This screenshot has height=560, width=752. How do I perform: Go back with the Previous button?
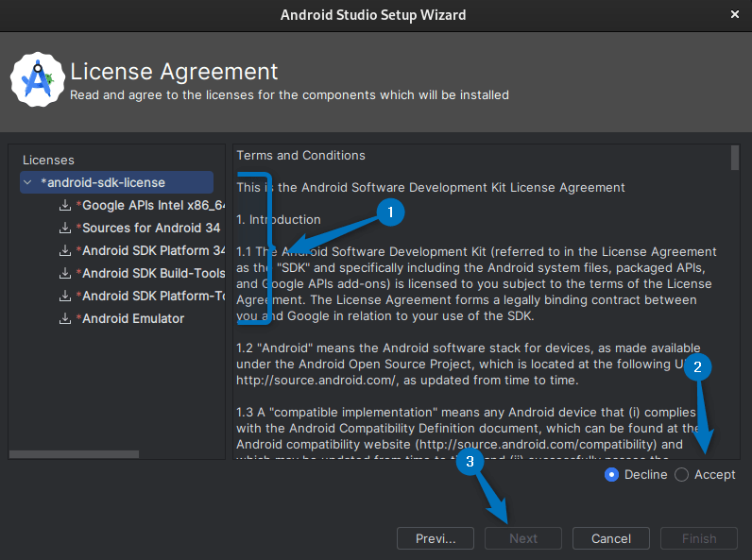coord(436,538)
